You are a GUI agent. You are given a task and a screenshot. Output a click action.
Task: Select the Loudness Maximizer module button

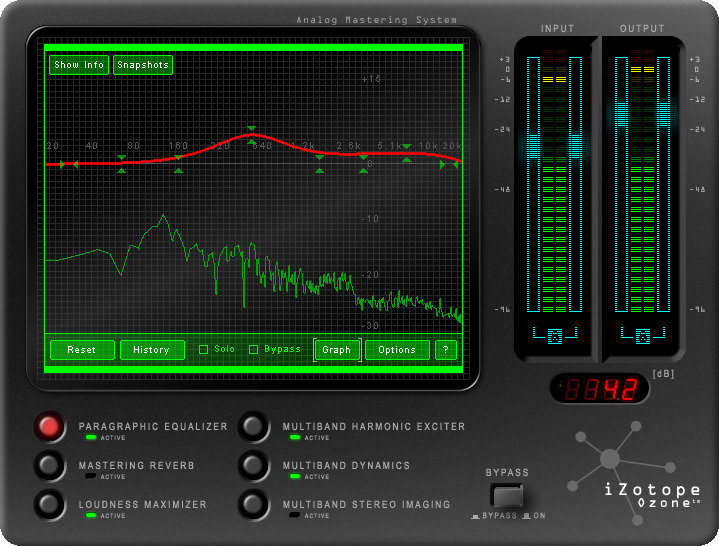click(49, 503)
